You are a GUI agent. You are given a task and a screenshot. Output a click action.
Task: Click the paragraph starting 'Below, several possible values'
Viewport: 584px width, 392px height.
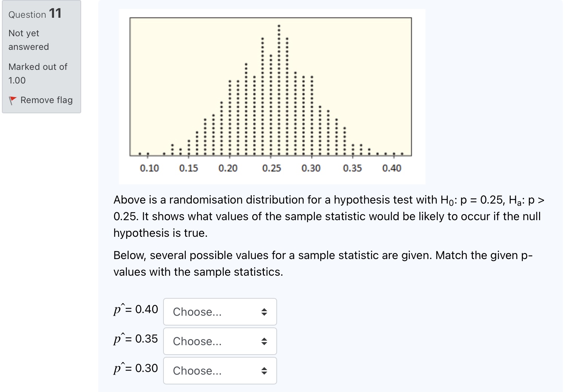point(323,264)
